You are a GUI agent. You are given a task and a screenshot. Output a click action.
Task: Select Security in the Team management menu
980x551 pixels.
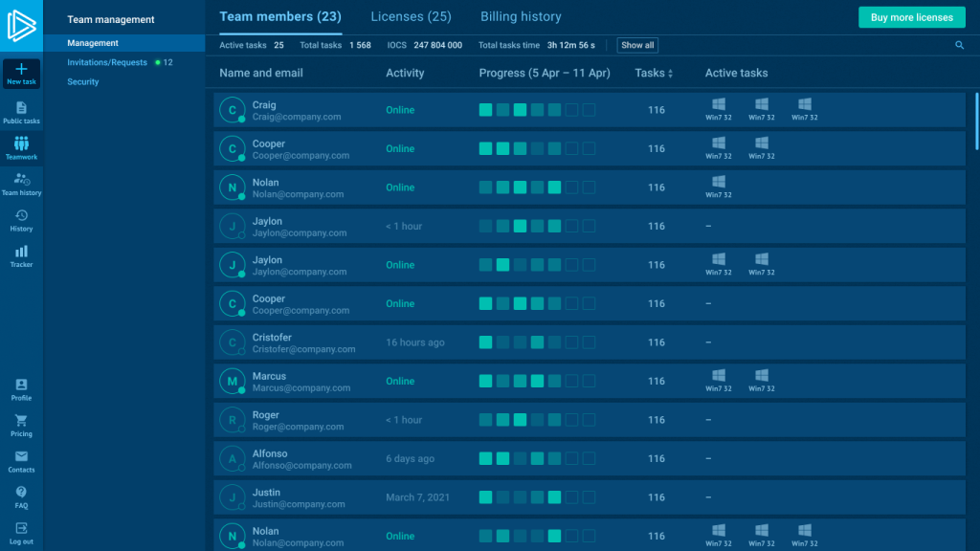tap(83, 82)
